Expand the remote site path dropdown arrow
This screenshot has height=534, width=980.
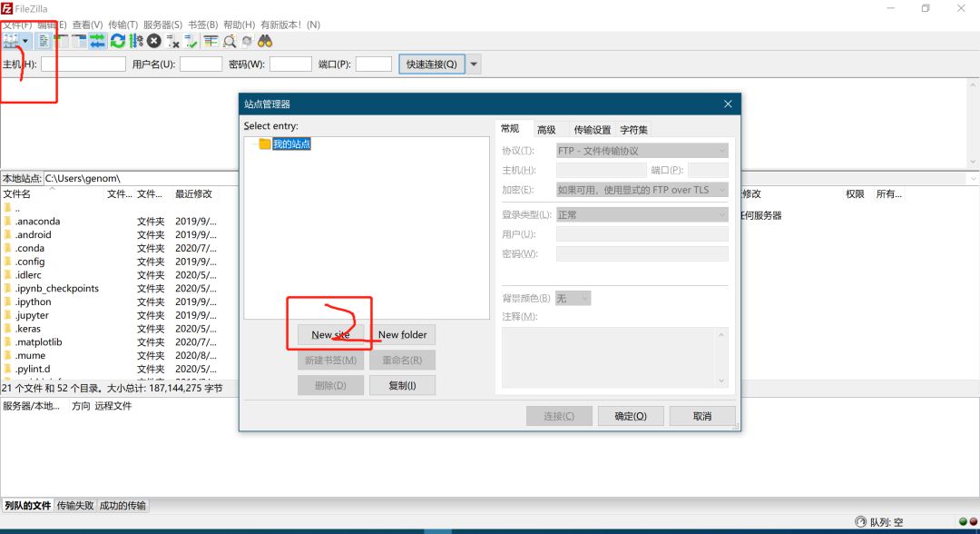click(x=973, y=179)
